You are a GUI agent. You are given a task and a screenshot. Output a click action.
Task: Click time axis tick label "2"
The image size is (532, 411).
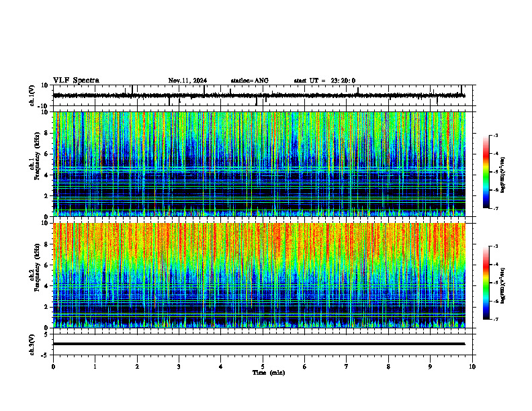click(137, 367)
